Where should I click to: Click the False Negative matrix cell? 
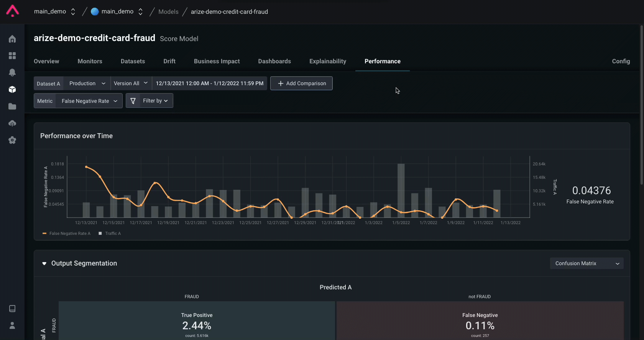pyautogui.click(x=480, y=321)
